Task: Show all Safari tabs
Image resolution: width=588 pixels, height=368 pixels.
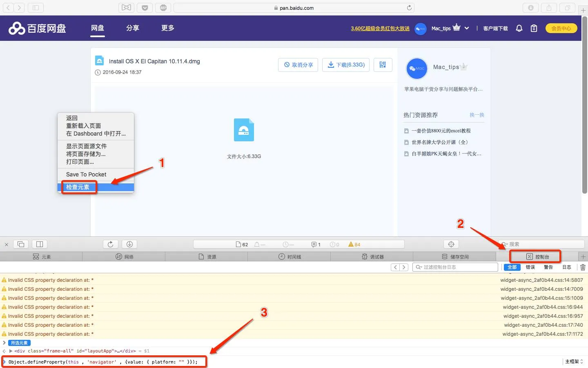Action: click(568, 8)
